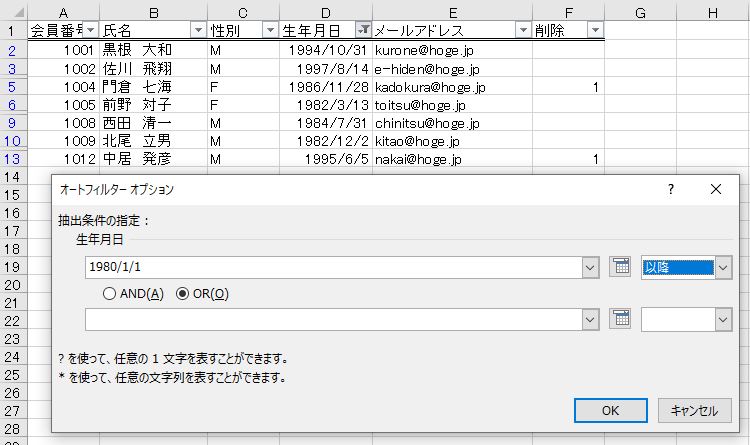Open the second date picker calendar icon

coord(620,319)
